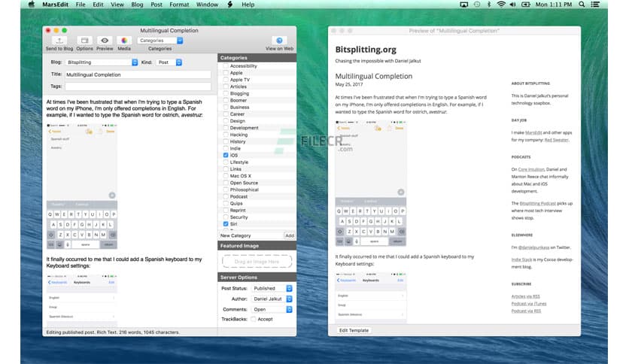Click the AirPlay display icon
The height and width of the screenshot is (364, 629).
(463, 5)
